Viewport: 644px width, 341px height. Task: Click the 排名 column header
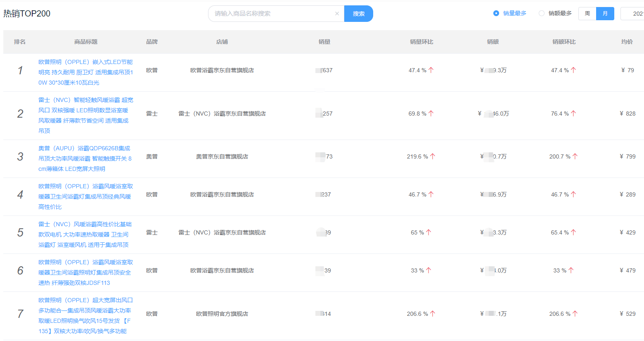(x=20, y=42)
